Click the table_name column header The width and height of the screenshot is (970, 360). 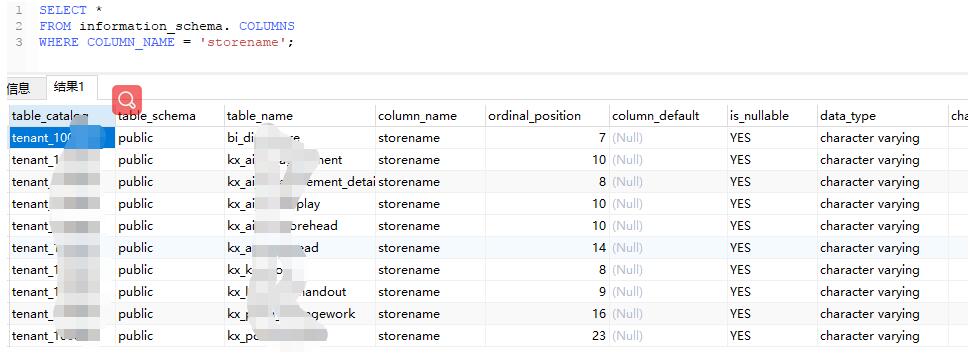[x=260, y=116]
